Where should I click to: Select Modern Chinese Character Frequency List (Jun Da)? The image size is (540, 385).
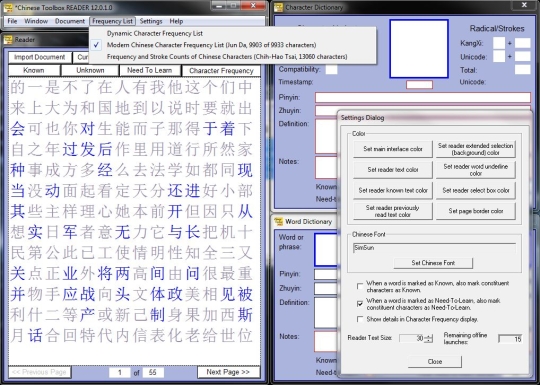click(232, 45)
